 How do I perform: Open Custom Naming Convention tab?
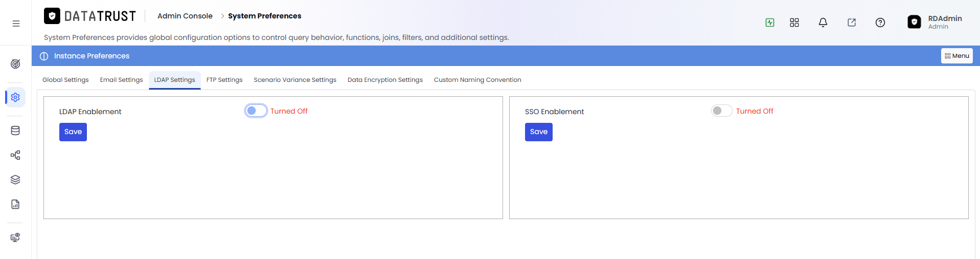477,80
